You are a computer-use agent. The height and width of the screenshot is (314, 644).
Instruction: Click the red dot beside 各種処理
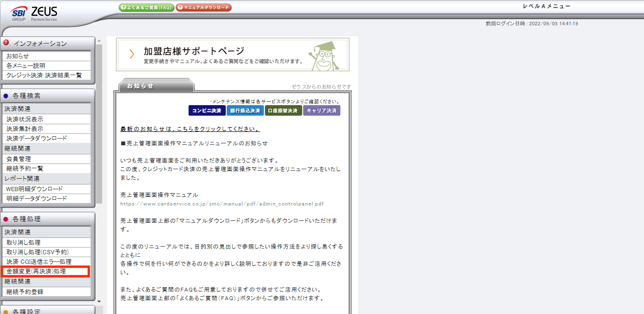(6, 219)
